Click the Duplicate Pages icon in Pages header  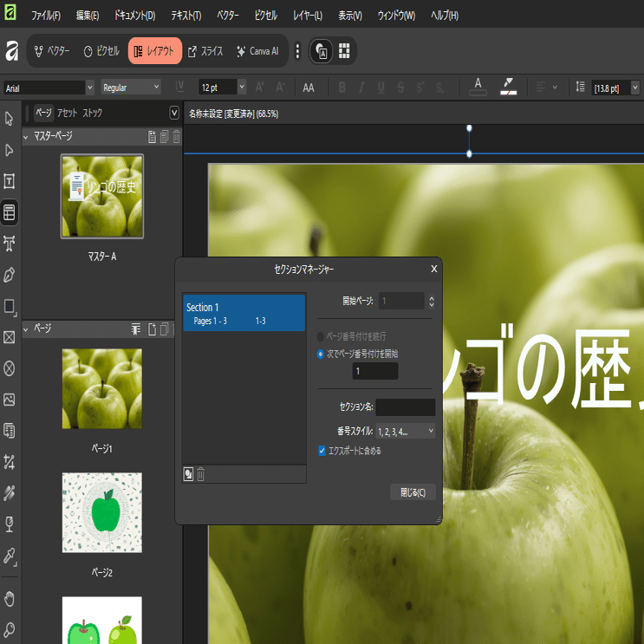pos(165,329)
